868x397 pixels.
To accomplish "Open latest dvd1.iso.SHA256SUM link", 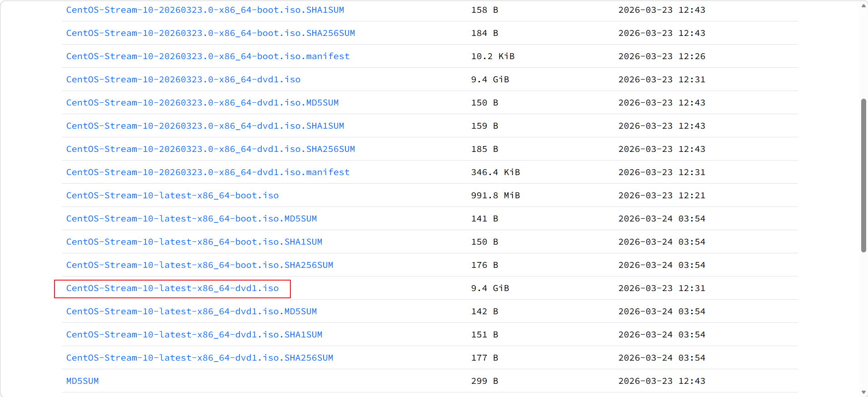I will [200, 358].
